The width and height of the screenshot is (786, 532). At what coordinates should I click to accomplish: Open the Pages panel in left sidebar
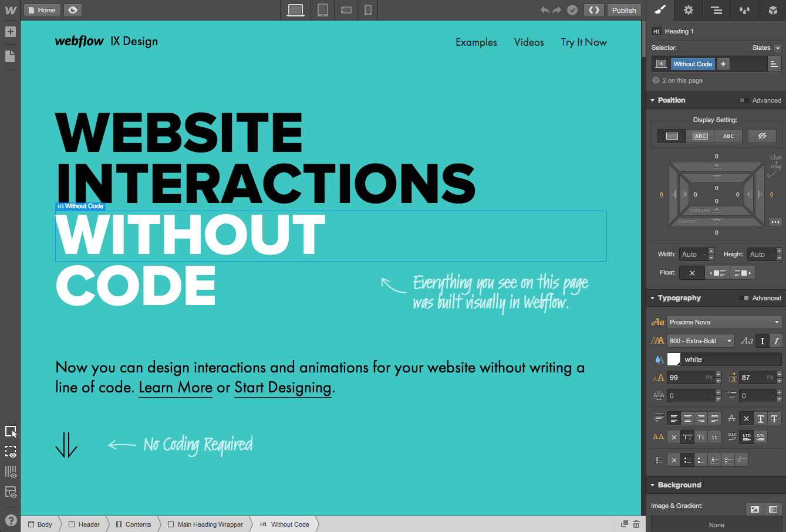pos(10,56)
